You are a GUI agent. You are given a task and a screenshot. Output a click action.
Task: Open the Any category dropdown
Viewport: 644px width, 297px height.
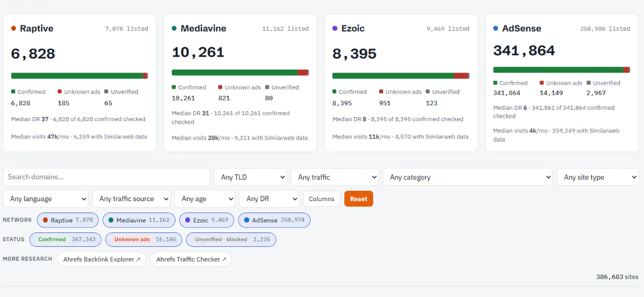(x=468, y=177)
